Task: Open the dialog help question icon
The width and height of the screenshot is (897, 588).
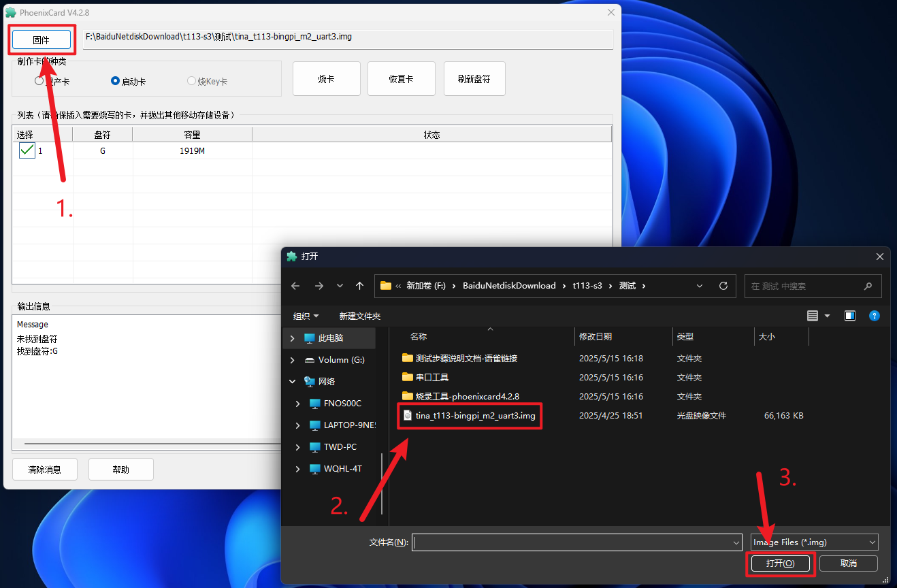Action: click(x=875, y=316)
